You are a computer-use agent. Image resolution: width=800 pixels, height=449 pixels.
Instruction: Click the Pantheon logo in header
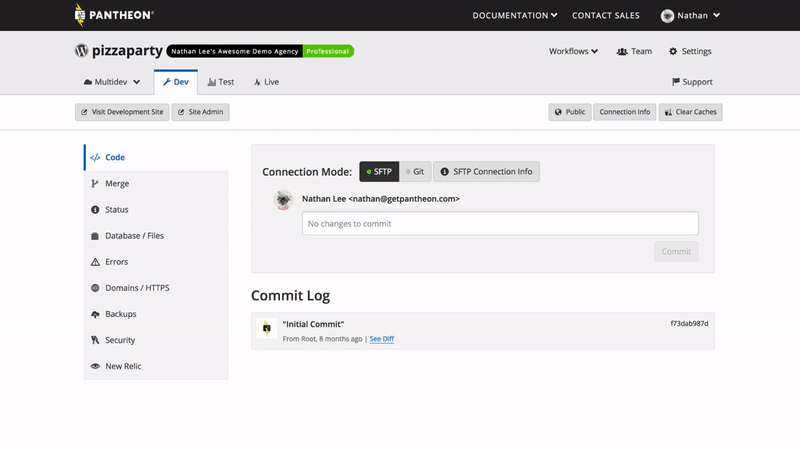[x=114, y=15]
